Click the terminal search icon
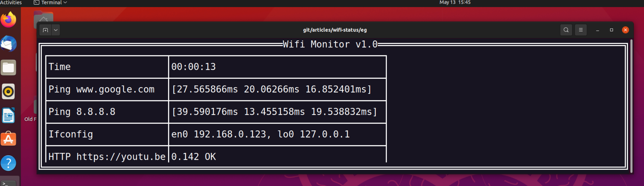This screenshot has width=644, height=186. click(566, 30)
